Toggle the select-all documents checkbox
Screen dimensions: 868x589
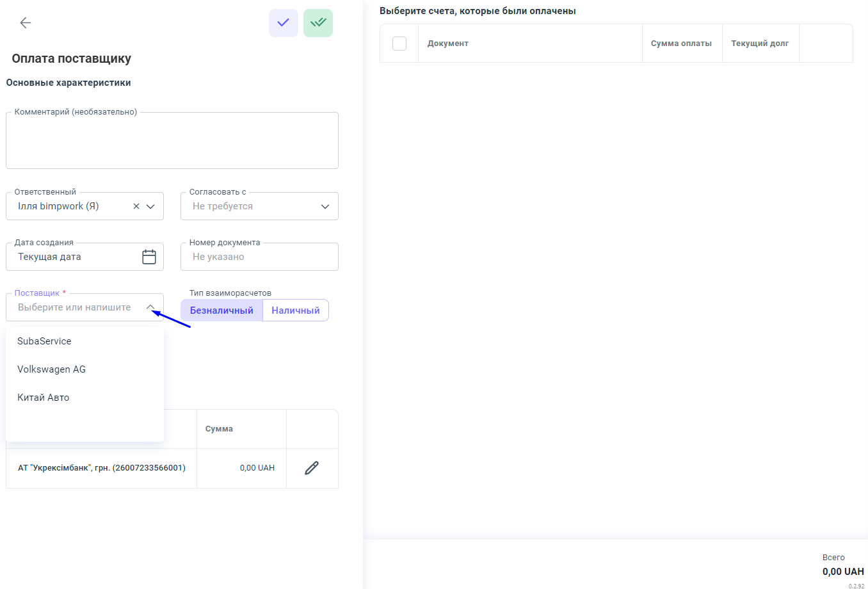point(399,44)
